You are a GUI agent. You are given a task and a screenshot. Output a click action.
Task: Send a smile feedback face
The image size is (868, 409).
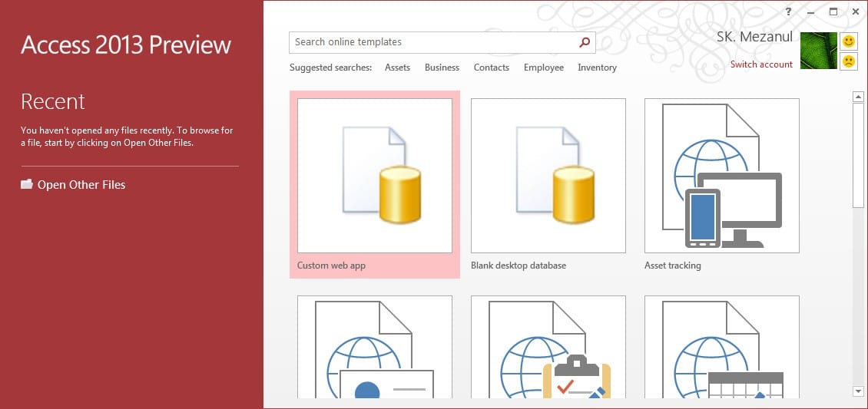(x=849, y=41)
